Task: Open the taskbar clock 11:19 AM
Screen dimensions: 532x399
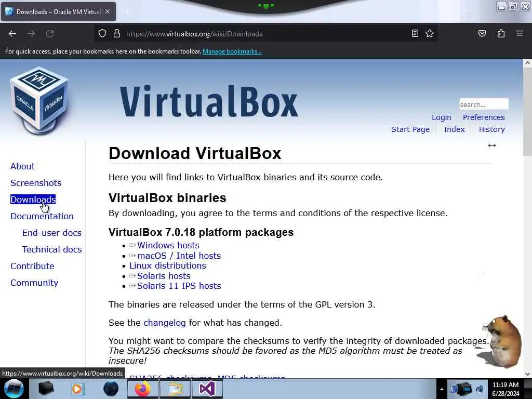Action: (506, 389)
